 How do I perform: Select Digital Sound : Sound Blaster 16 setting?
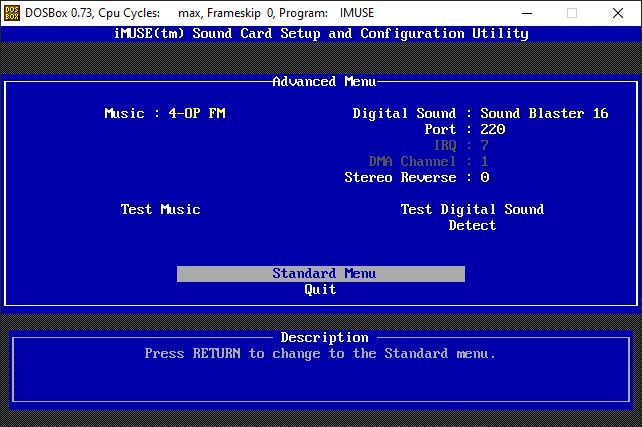[480, 113]
